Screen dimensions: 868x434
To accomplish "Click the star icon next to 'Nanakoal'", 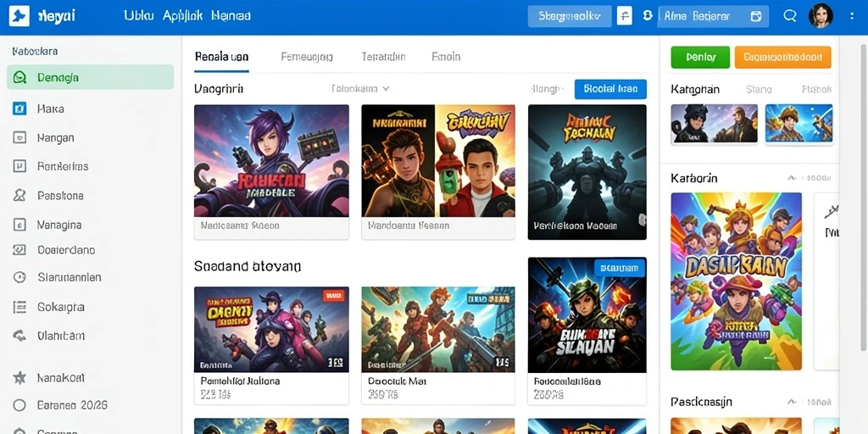I will pos(19,377).
